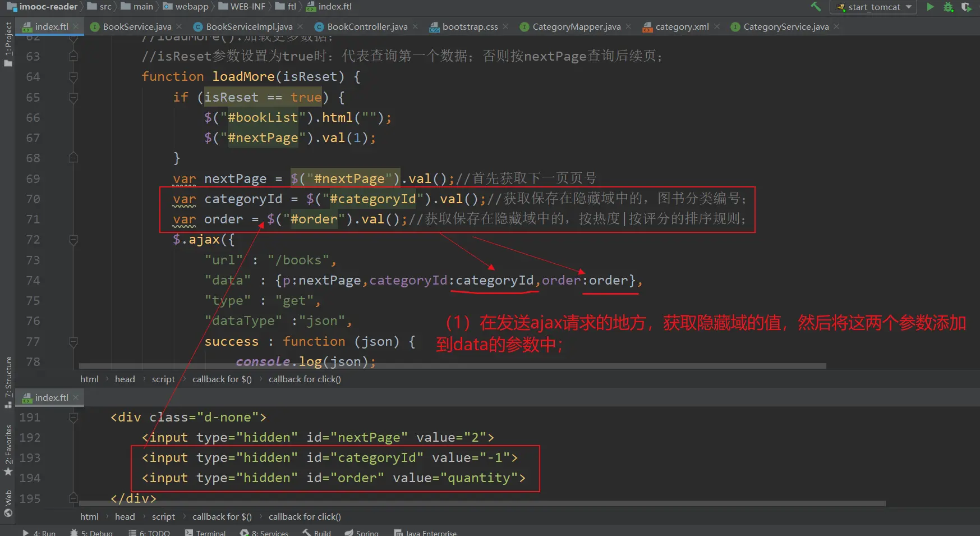Close the BookServiceImpl.java tab
This screenshot has height=536, width=980.
pos(301,27)
